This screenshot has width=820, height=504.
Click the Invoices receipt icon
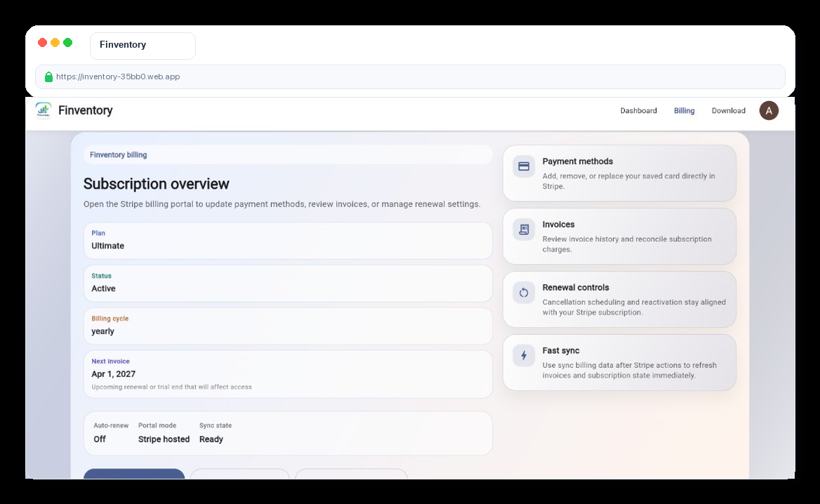pos(524,230)
